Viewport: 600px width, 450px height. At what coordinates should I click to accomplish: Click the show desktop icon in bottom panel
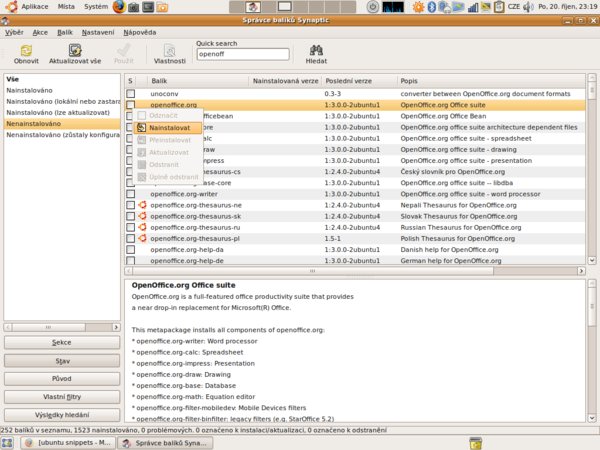[x=7, y=443]
